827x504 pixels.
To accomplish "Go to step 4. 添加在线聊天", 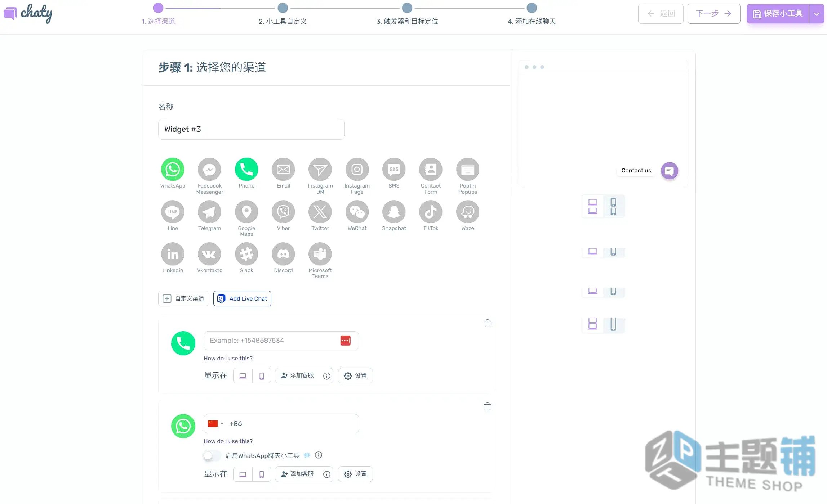I will 532,21.
